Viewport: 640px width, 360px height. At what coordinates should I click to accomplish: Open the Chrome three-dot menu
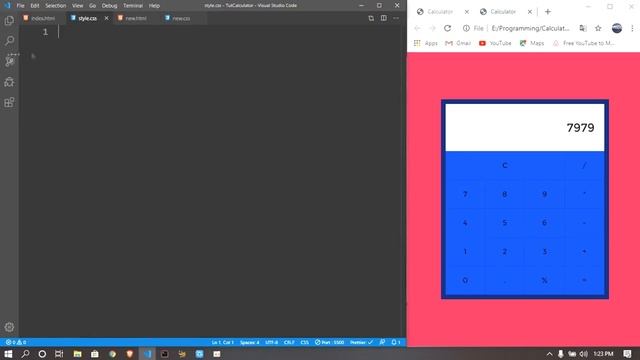click(632, 28)
